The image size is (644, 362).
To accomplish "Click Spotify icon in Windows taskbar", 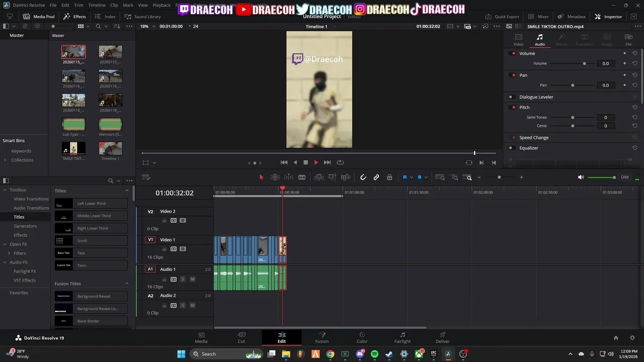I will pos(374,354).
